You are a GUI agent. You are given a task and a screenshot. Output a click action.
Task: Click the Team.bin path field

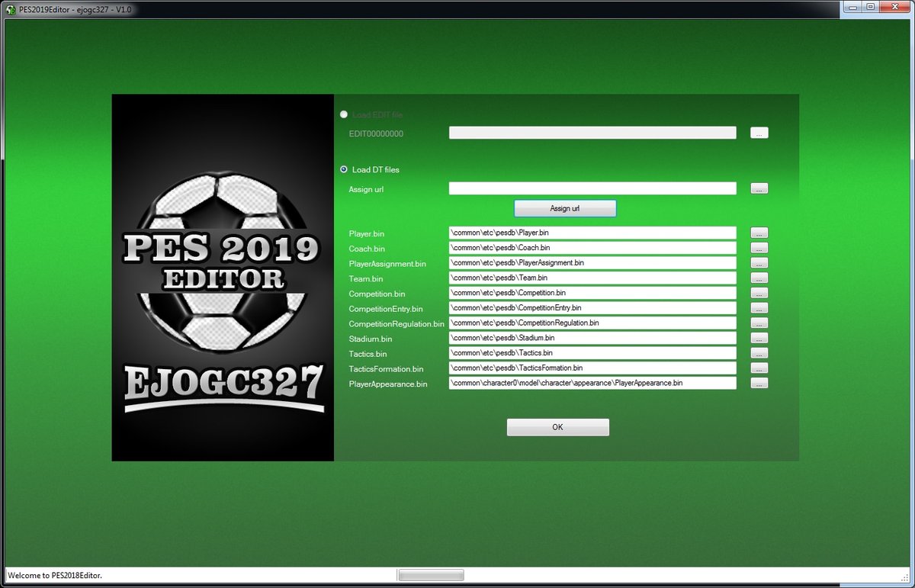coord(592,278)
